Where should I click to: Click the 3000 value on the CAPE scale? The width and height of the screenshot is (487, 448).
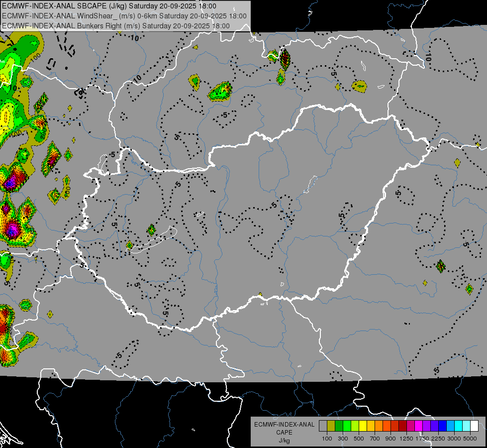(x=454, y=439)
